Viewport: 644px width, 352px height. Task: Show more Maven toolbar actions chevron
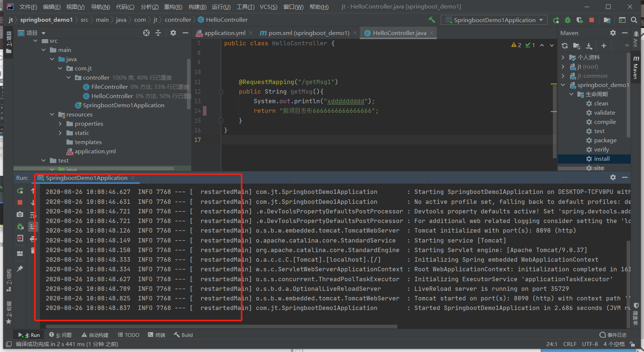pyautogui.click(x=627, y=46)
